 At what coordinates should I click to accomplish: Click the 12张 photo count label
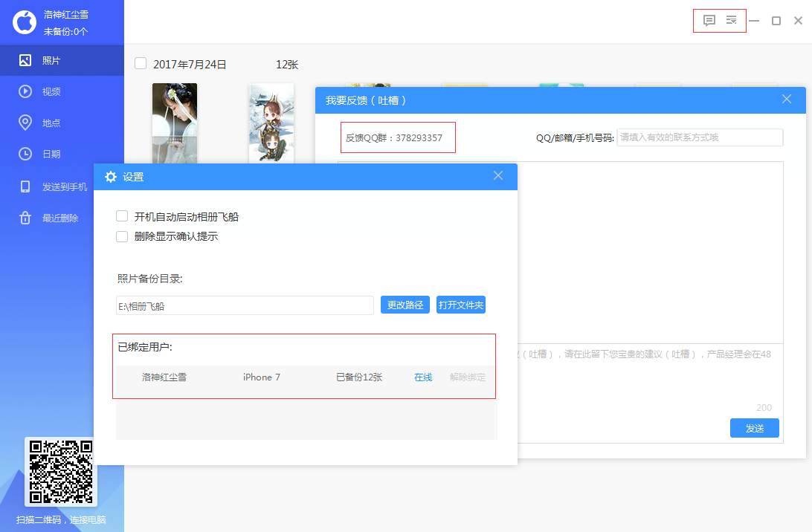coord(287,65)
